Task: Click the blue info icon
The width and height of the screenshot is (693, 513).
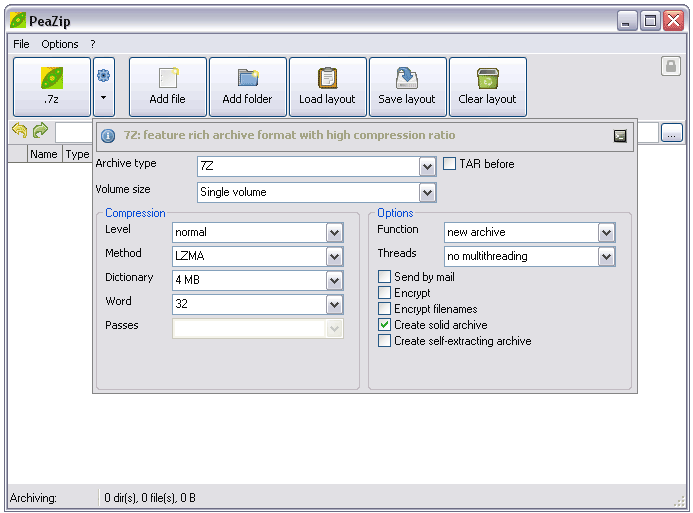Action: [108, 136]
